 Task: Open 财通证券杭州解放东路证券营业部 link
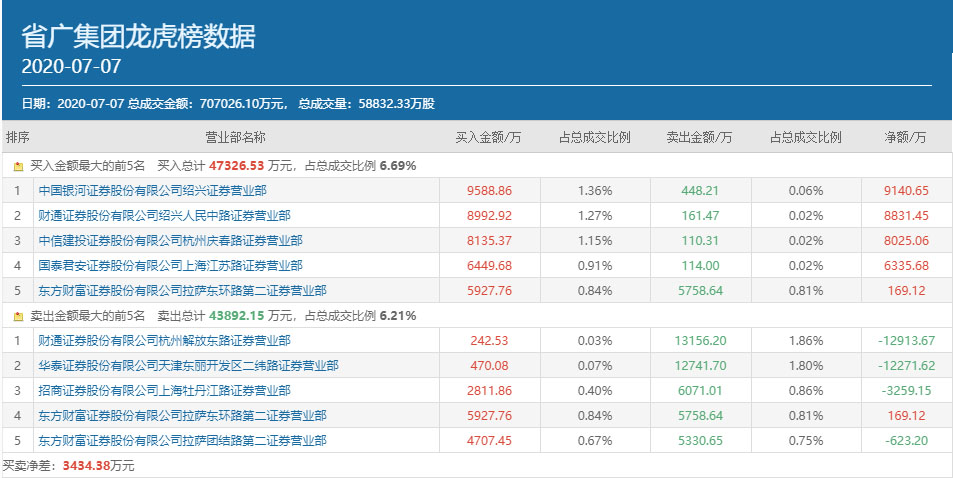pos(164,340)
